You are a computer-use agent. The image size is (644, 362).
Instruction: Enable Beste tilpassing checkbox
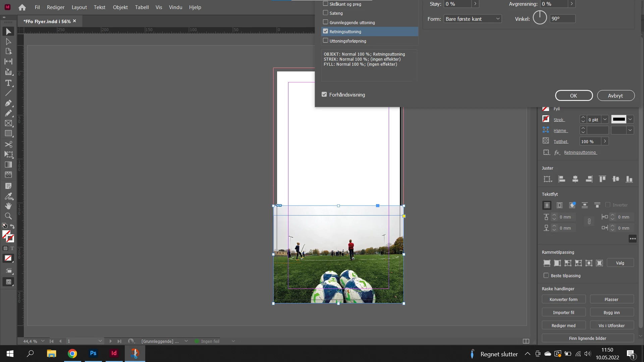pyautogui.click(x=546, y=276)
